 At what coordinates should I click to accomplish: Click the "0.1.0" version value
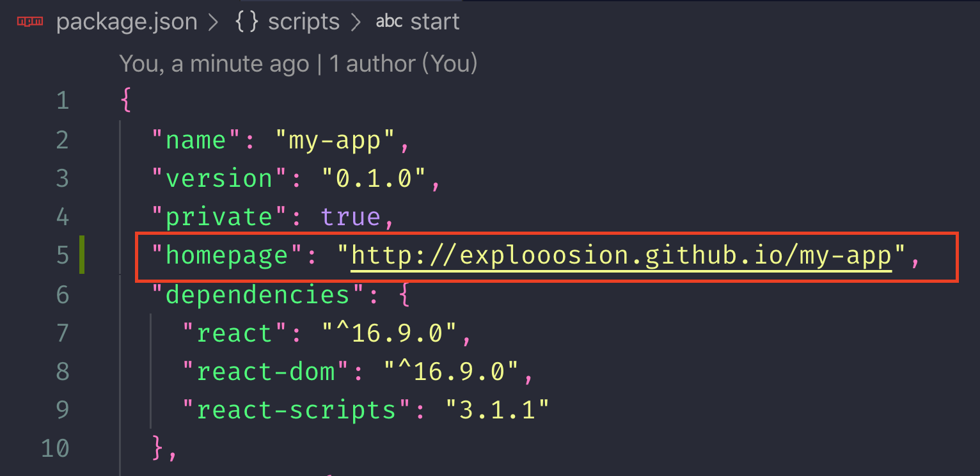[x=374, y=178]
